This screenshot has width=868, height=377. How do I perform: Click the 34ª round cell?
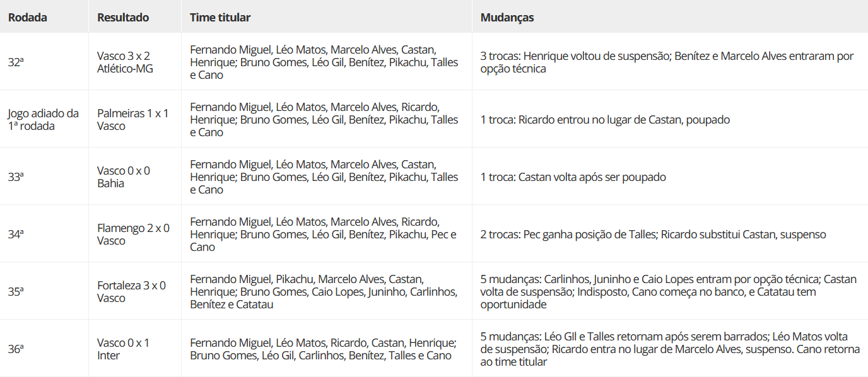point(16,235)
